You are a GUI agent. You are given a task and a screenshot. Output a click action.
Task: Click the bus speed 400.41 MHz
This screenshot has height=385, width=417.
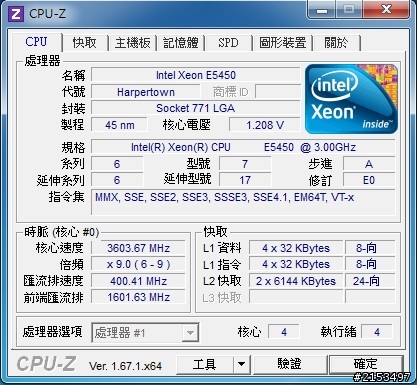point(138,281)
